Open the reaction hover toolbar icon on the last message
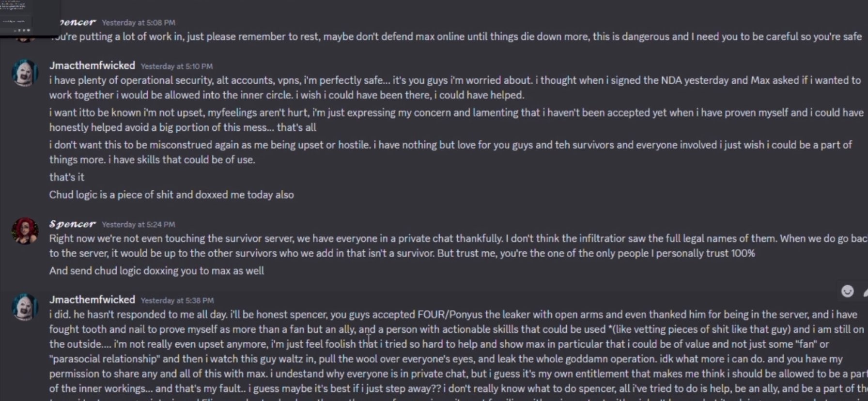 (847, 292)
